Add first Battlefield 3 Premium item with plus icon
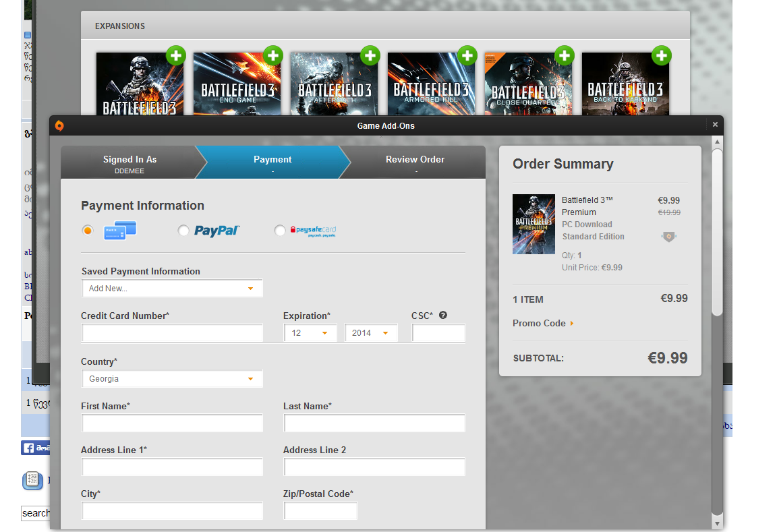777x532 pixels. [x=176, y=55]
